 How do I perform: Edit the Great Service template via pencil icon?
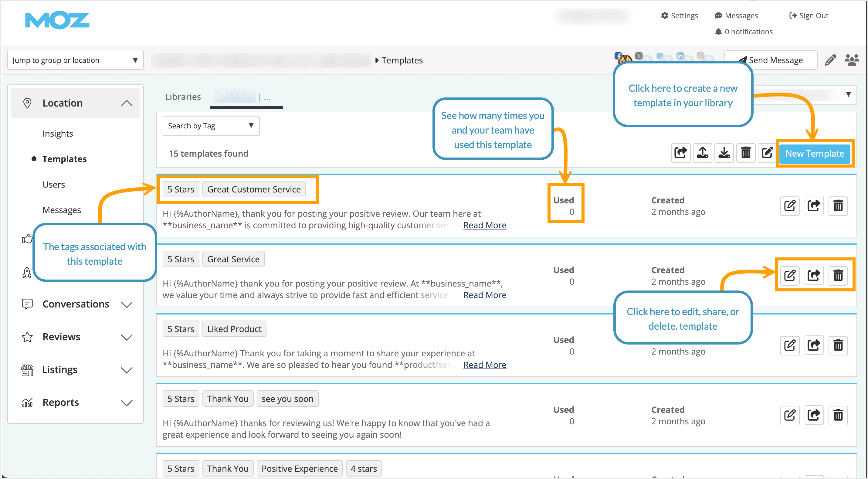(x=790, y=275)
